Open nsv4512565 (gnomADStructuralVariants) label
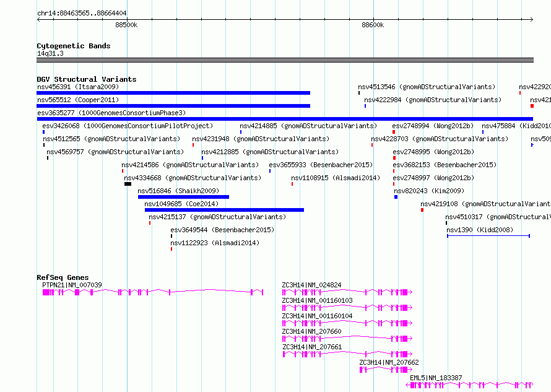Image resolution: width=551 pixels, height=392 pixels. pos(111,139)
